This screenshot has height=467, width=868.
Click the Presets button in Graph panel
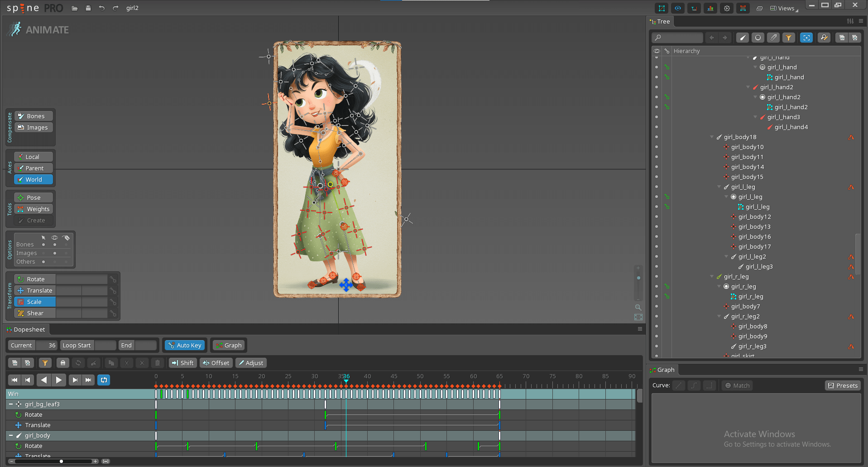[x=843, y=385]
